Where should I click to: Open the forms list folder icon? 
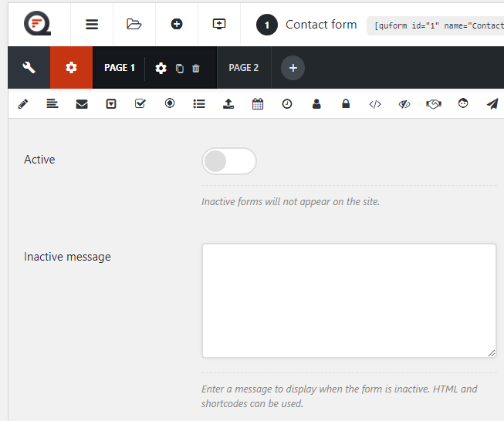click(x=134, y=24)
